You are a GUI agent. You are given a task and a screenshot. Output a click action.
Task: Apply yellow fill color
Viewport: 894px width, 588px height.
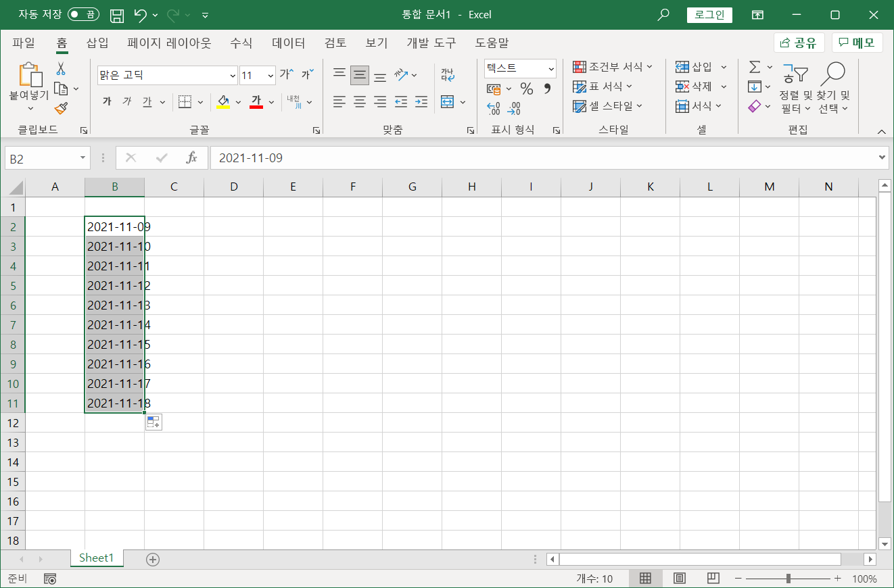click(x=223, y=102)
